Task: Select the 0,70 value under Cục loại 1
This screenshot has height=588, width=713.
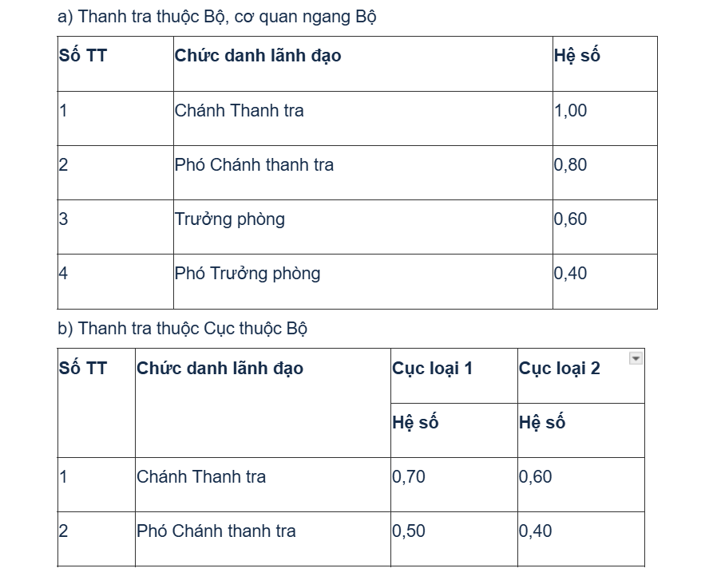Action: pyautogui.click(x=409, y=477)
